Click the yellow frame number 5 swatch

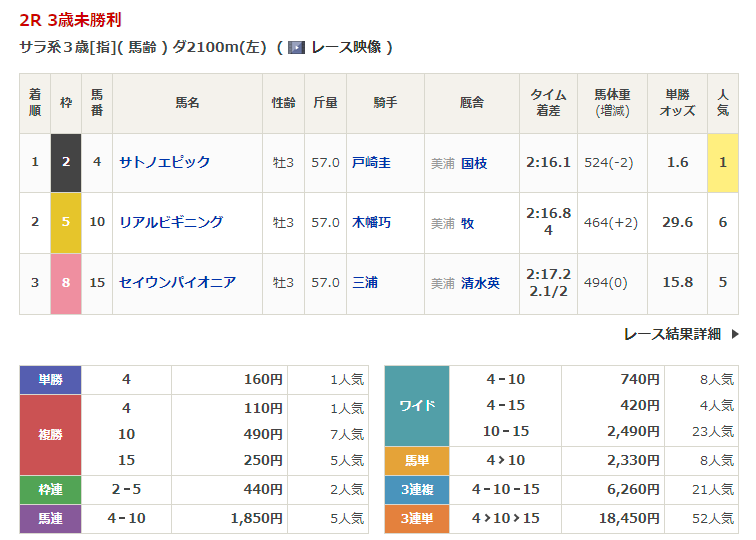66,222
